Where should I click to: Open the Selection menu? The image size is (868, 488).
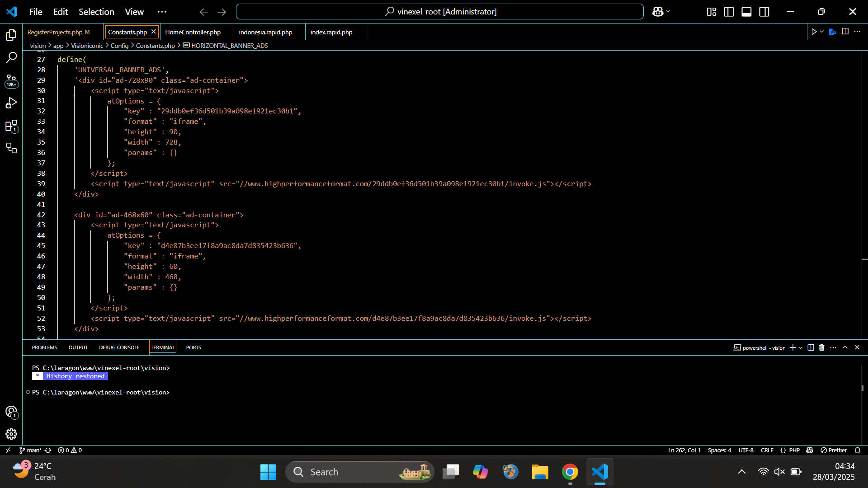pos(96,12)
